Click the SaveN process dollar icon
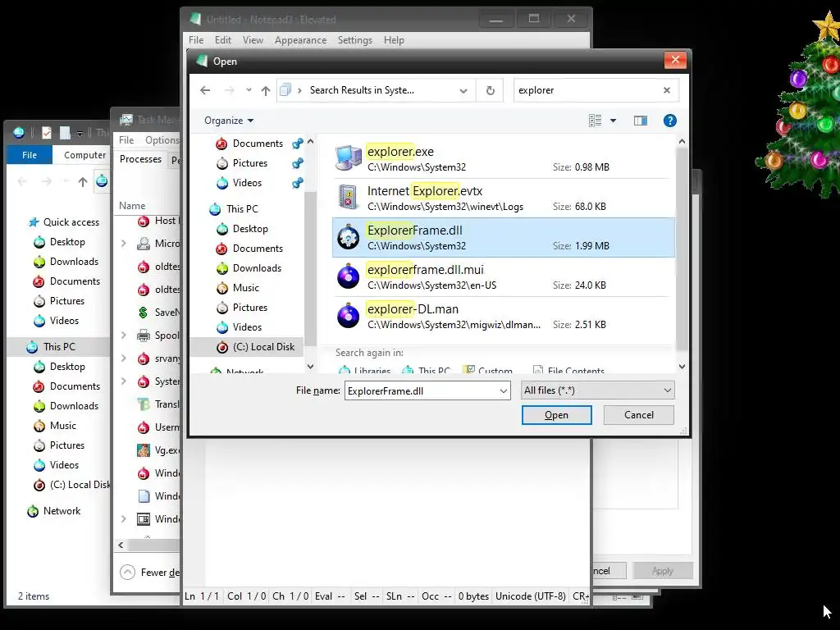840x630 pixels. 143,313
